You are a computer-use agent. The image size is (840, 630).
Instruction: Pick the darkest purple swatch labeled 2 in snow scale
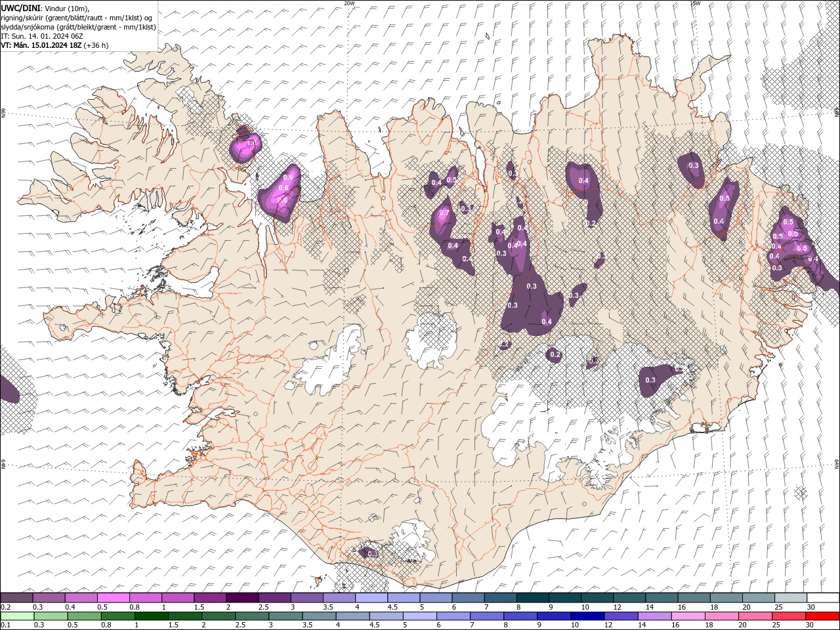[x=241, y=598]
